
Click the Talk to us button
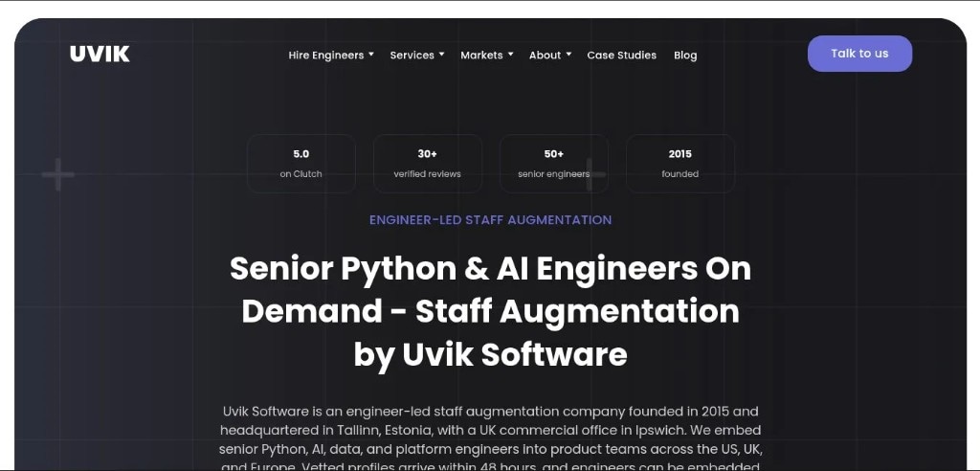pyautogui.click(x=859, y=54)
